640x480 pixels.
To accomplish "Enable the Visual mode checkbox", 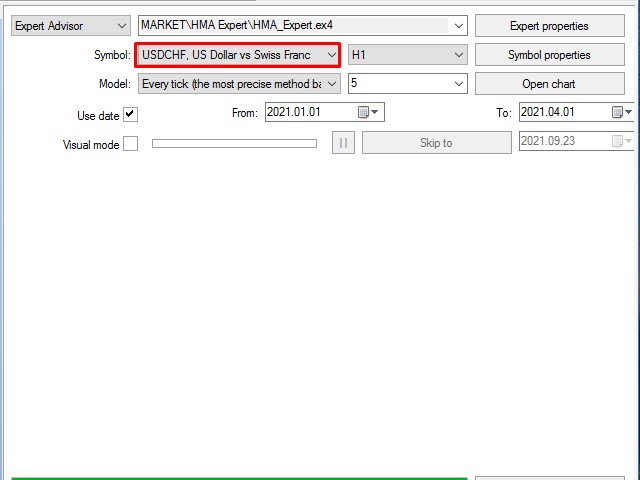I will coord(131,144).
